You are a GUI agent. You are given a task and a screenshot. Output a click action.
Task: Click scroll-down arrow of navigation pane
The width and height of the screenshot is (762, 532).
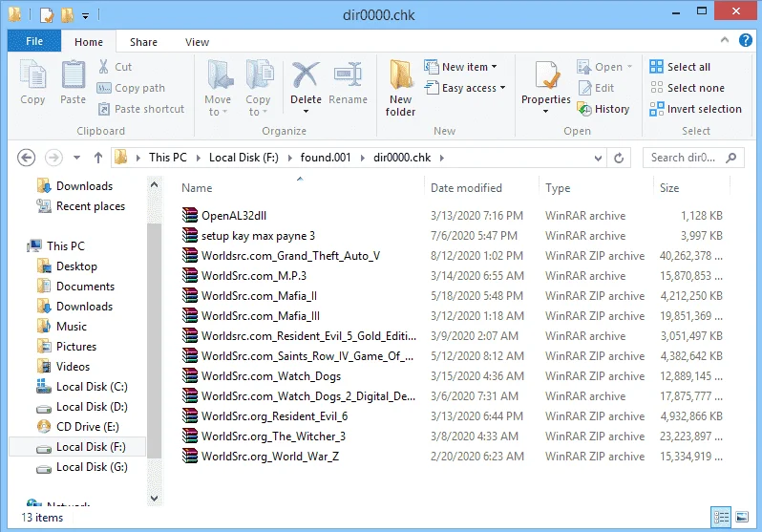pyautogui.click(x=154, y=498)
